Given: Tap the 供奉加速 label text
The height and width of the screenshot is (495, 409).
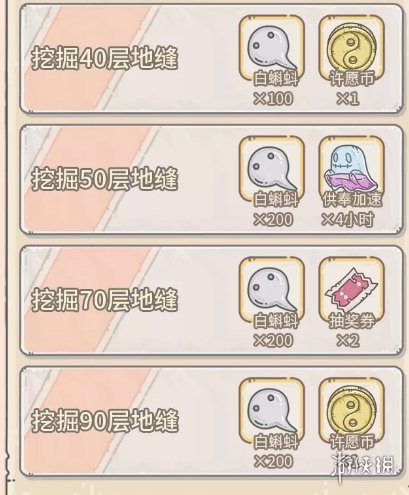Looking at the screenshot, I should click(x=352, y=200).
